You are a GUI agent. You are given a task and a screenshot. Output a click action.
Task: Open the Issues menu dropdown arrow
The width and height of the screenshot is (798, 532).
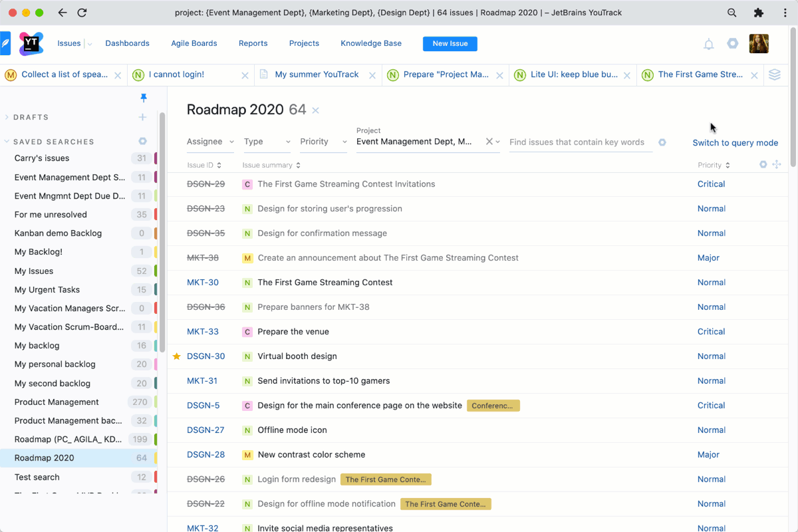point(89,44)
